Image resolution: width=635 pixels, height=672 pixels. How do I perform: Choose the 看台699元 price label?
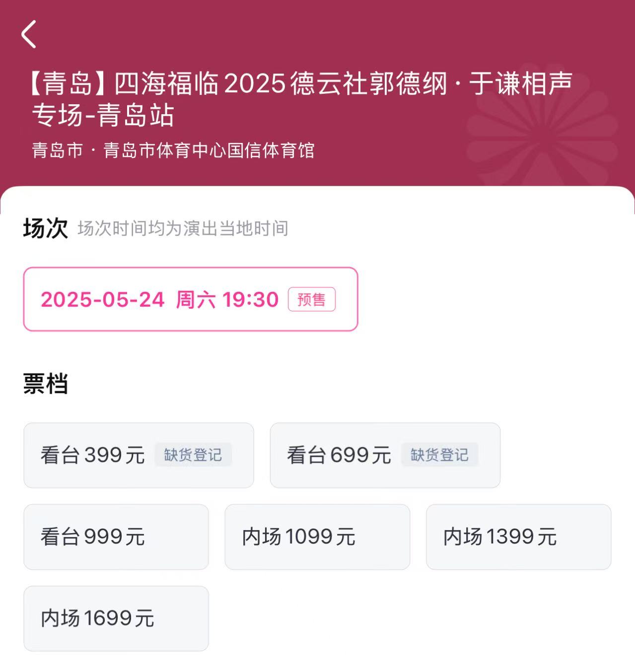[339, 455]
